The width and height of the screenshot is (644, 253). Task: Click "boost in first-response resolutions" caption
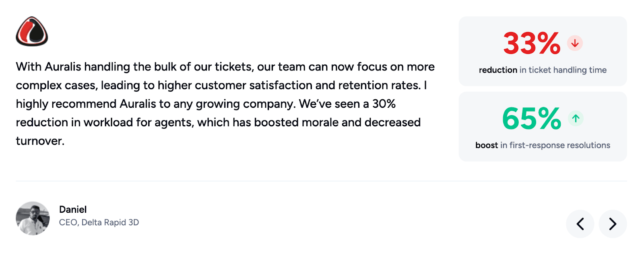pyautogui.click(x=543, y=145)
